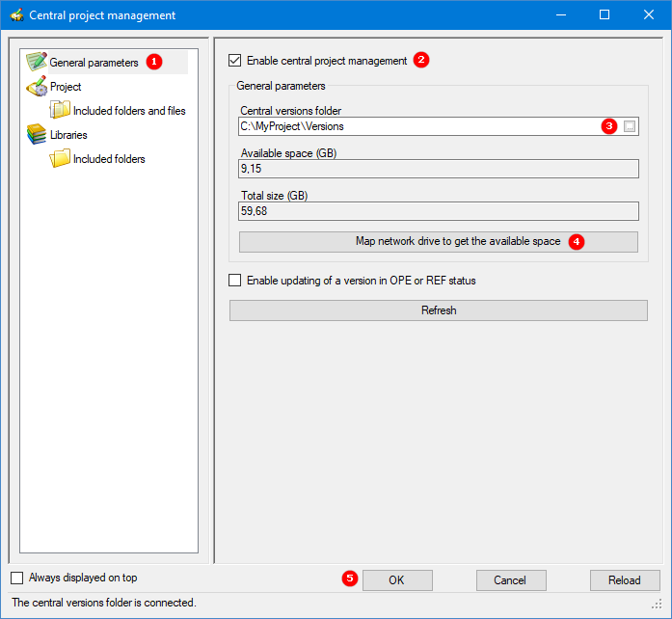Enable updating of a version in OPE or REF

(235, 282)
